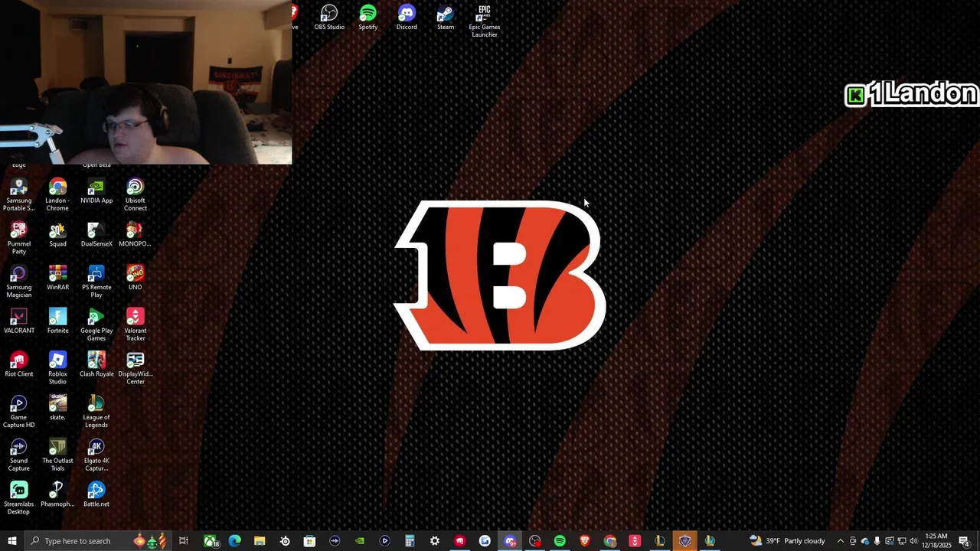Launch Microsoft Edge from taskbar
980x551 pixels.
235,541
